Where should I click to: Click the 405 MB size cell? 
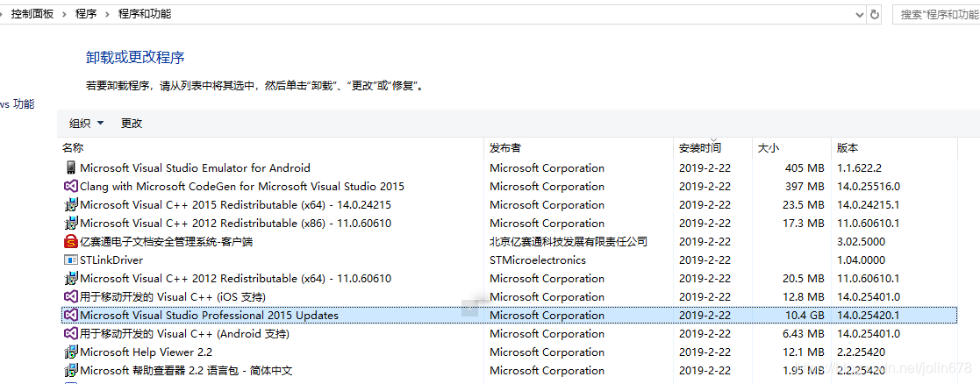coord(805,168)
